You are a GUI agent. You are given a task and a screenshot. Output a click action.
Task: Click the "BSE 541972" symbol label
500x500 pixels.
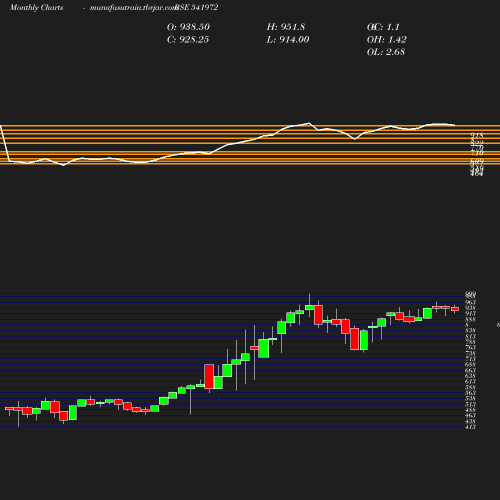click(x=197, y=8)
